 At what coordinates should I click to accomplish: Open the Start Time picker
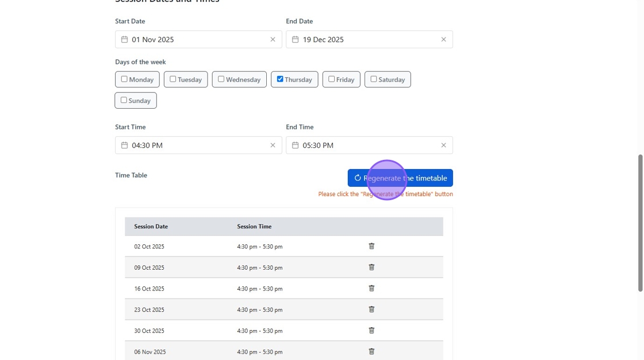tap(124, 145)
